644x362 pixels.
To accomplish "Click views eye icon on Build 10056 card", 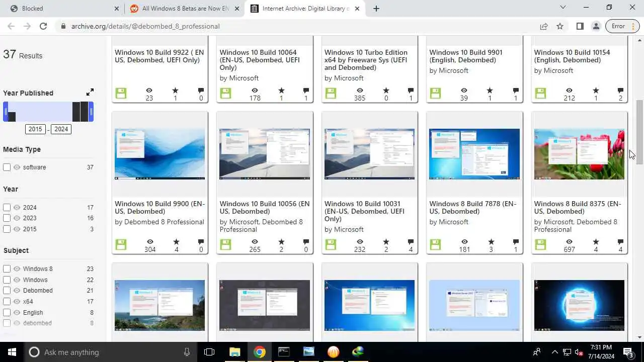I will click(255, 242).
